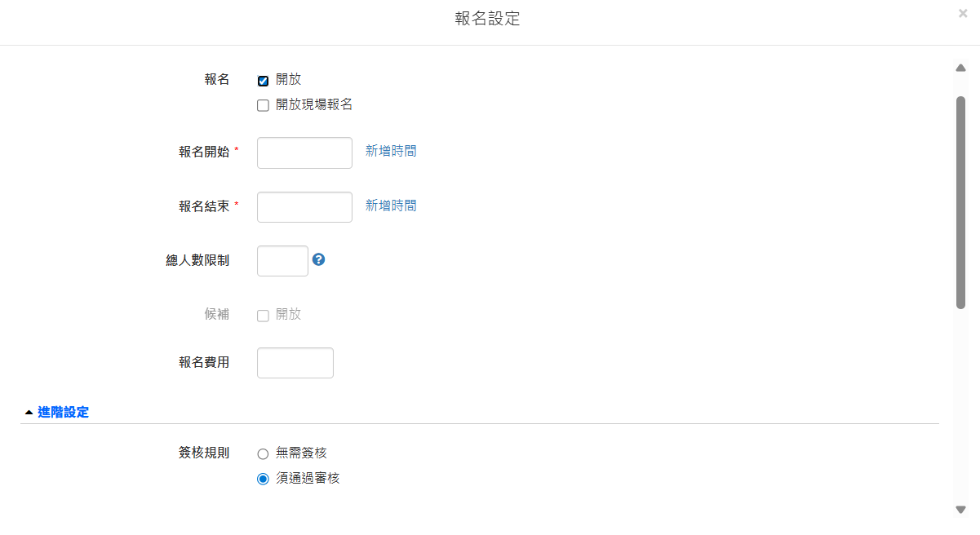Click inside the 報名開始 date field
Viewport: 980px width, 535px height.
click(x=304, y=153)
